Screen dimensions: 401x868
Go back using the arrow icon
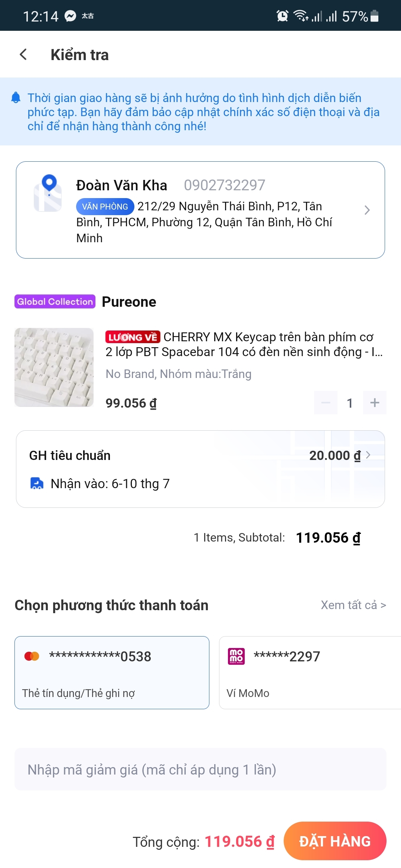[23, 55]
